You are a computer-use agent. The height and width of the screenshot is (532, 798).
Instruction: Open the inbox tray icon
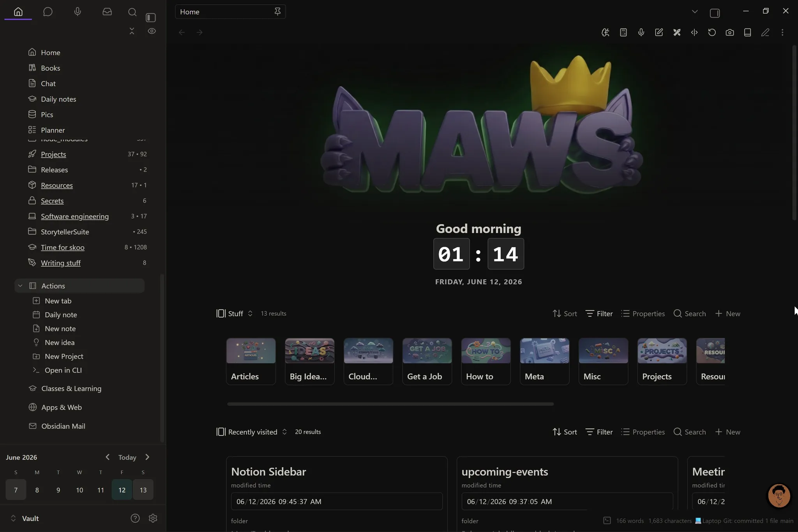point(107,12)
